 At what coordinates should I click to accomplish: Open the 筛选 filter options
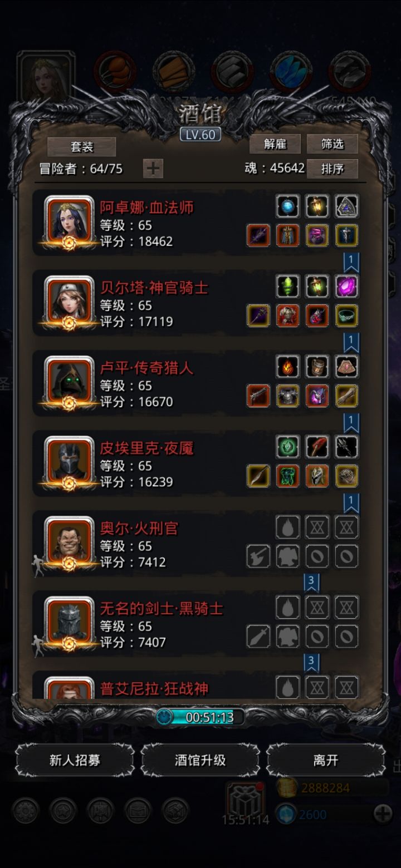[332, 144]
